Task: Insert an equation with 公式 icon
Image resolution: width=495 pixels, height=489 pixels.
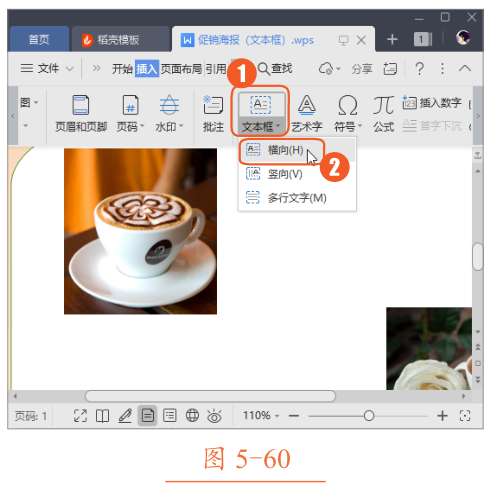Action: (383, 113)
